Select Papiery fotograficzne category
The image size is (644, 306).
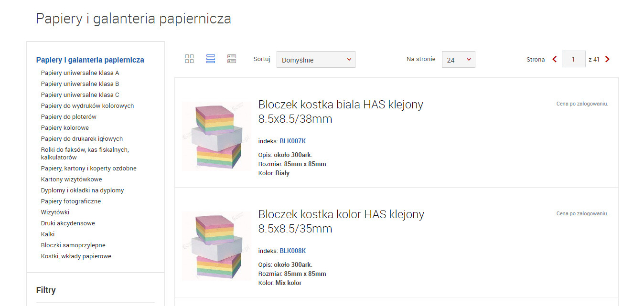tap(71, 201)
